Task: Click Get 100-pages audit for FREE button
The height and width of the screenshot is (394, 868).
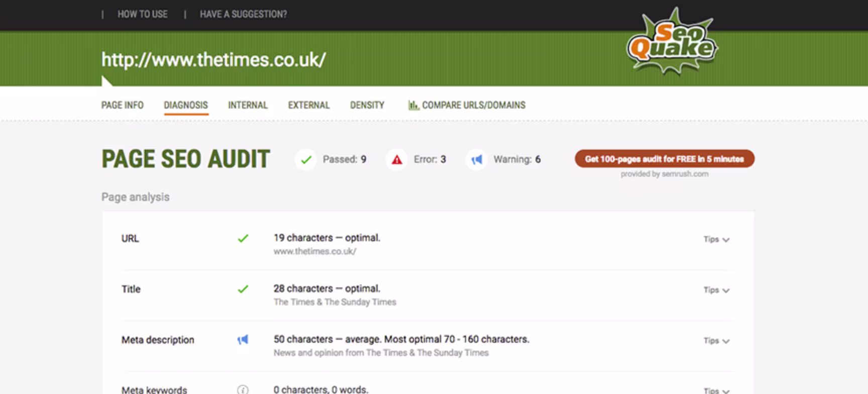Action: point(665,159)
